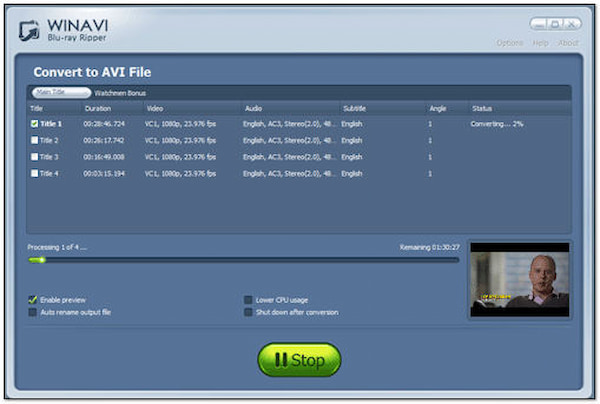This screenshot has height=404, width=600.
Task: Sort by the Duration column header
Action: [98, 108]
